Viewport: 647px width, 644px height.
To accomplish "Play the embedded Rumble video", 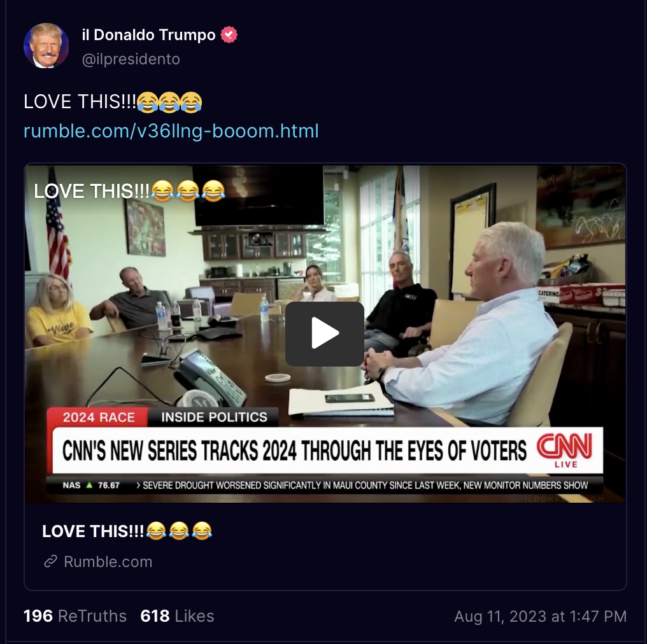I will tap(325, 333).
